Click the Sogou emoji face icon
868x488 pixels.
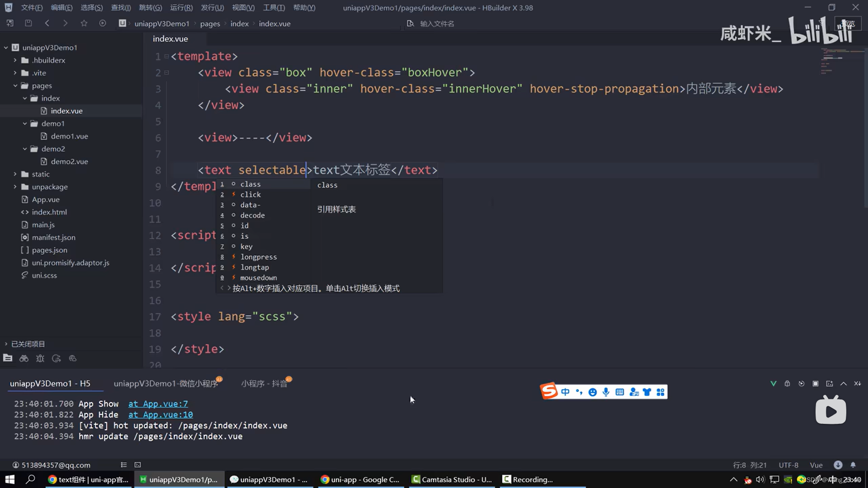pos(593,392)
